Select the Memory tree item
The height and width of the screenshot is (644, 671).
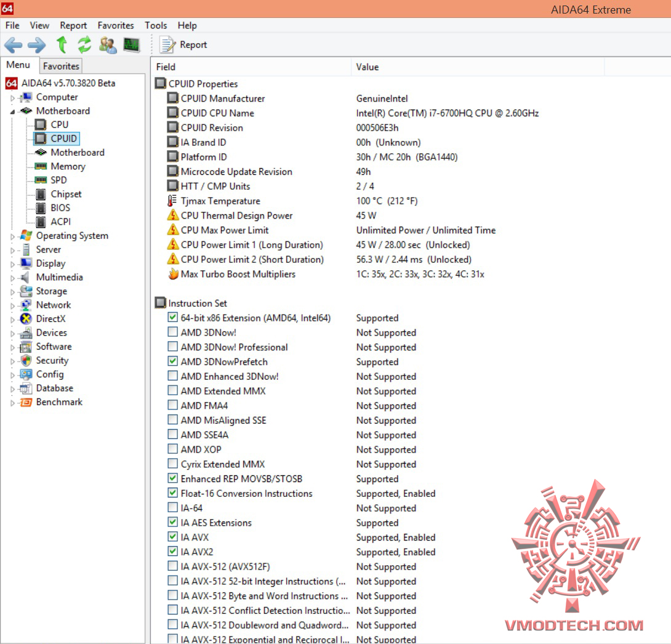68,166
